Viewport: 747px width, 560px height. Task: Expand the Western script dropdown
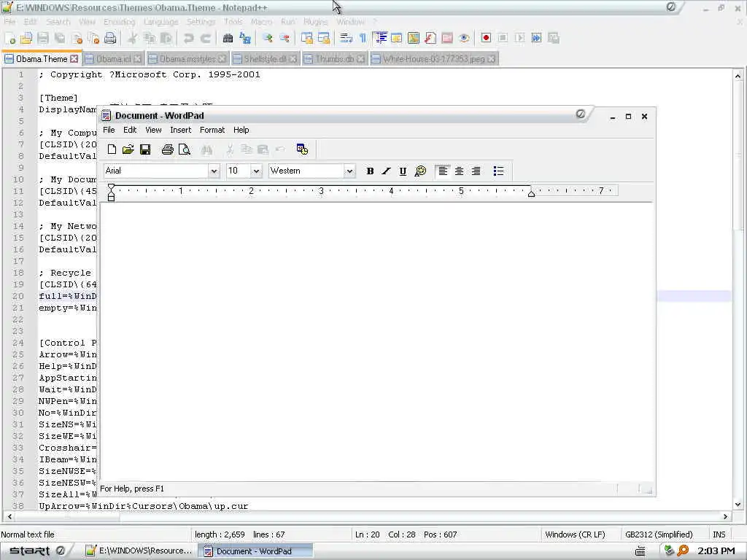pos(349,171)
